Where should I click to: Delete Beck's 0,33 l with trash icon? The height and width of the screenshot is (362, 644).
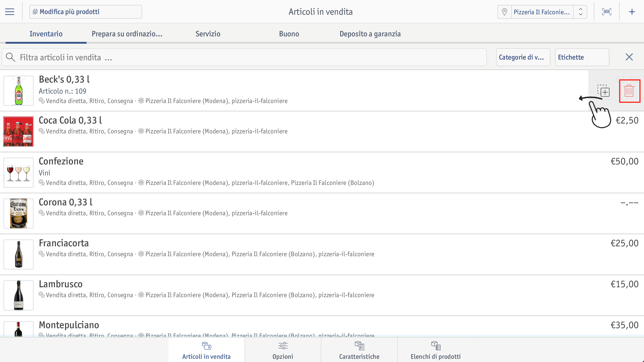coord(629,91)
